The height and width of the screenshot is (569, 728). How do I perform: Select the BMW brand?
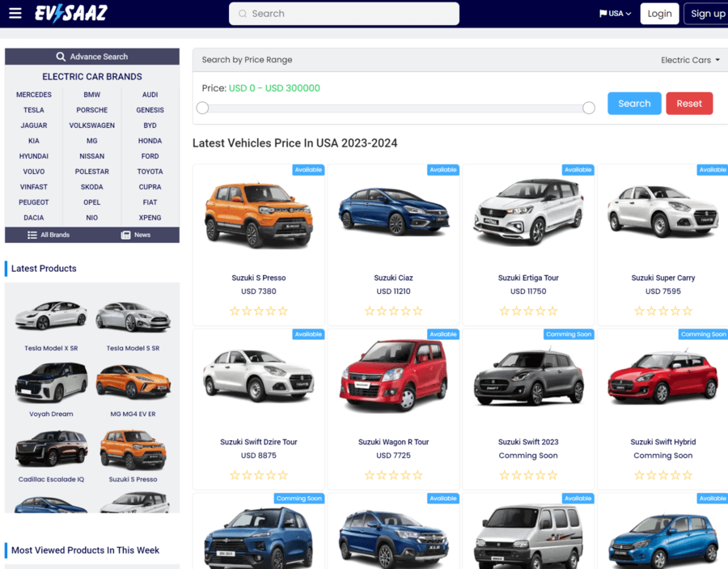(92, 95)
